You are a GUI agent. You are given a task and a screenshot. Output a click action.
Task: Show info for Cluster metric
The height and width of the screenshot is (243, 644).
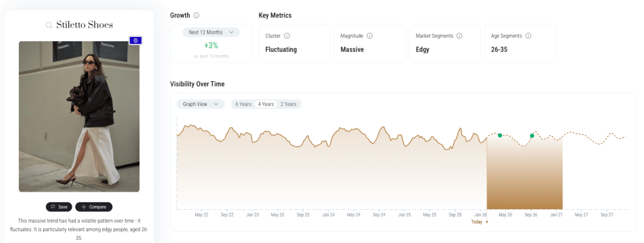(287, 36)
